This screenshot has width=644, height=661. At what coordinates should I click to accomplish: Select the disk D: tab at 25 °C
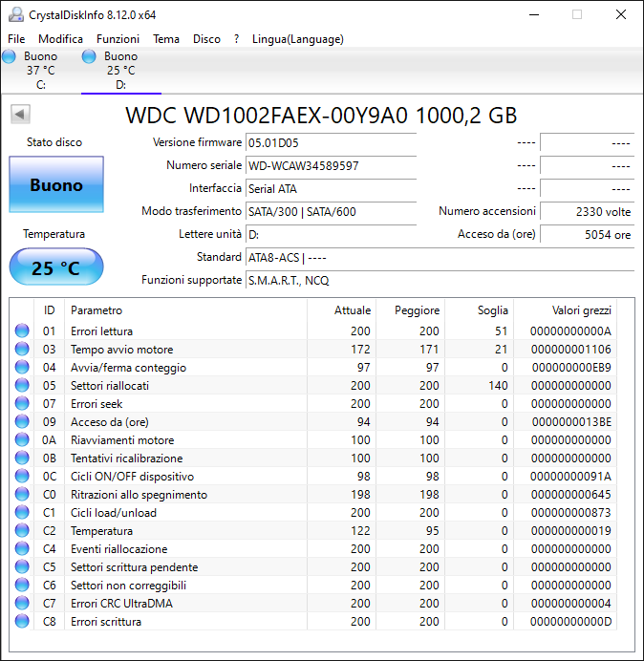(x=121, y=71)
